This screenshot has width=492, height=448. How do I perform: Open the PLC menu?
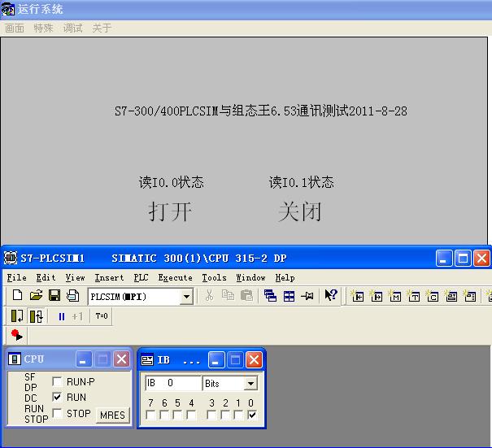pyautogui.click(x=141, y=277)
